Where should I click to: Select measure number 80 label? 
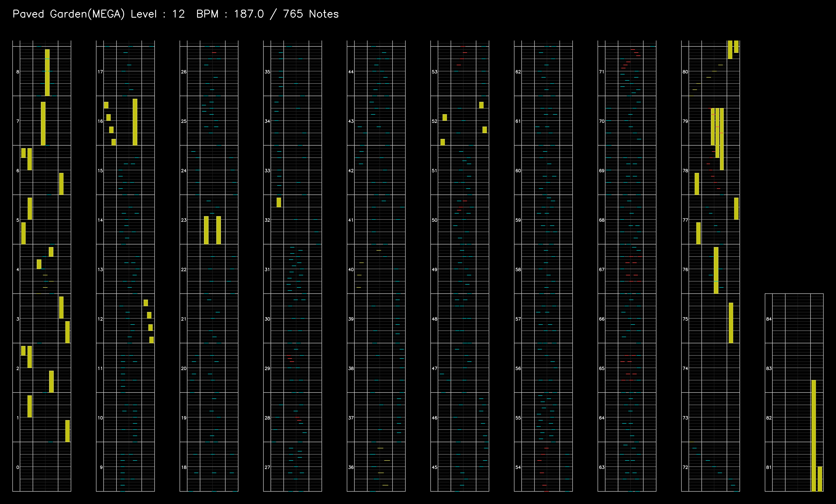tap(685, 72)
